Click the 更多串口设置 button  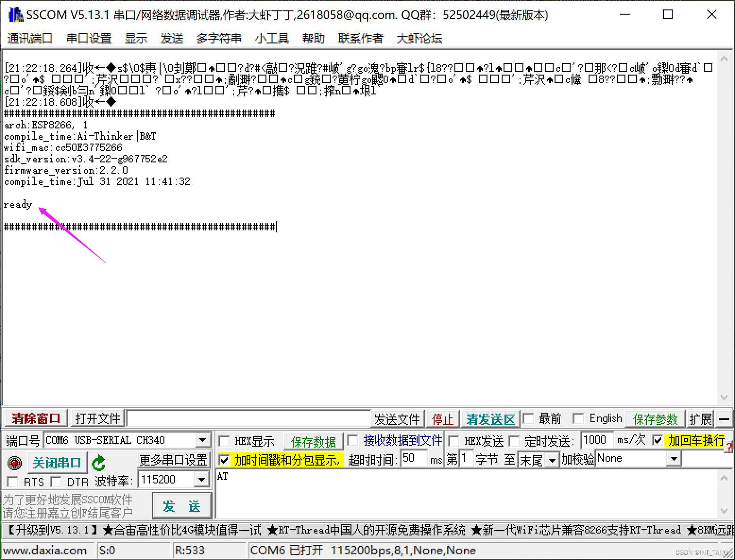pos(173,459)
